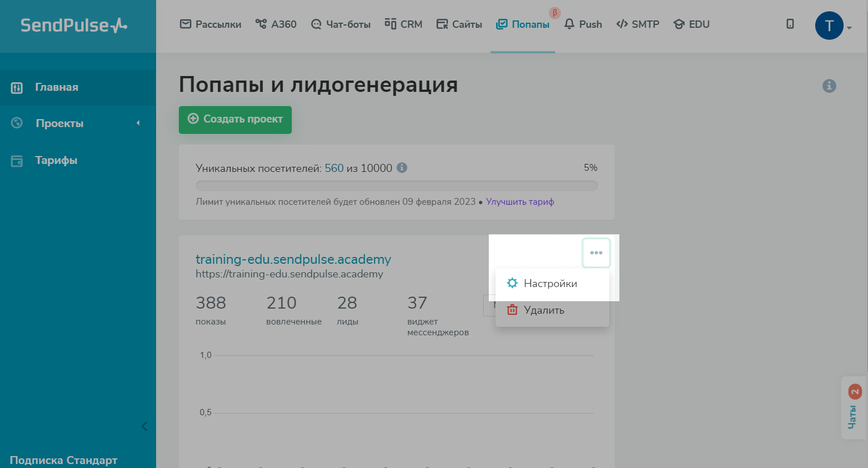Follow the Улучшить тариф link
The image size is (868, 468).
coord(519,202)
